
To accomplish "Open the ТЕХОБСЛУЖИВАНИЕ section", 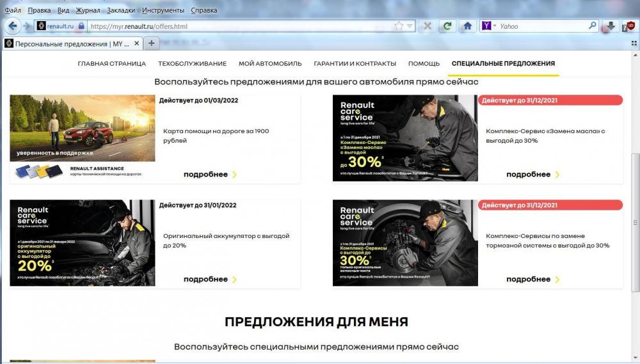I will pos(192,64).
